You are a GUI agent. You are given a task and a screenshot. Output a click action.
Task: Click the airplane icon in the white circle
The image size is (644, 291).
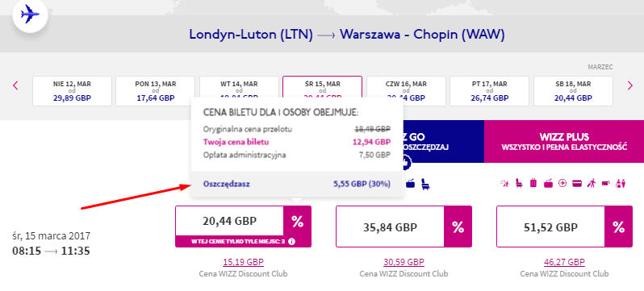click(30, 15)
